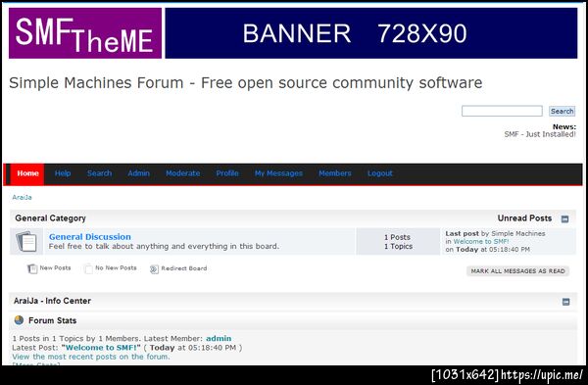View the most recent posts link
The width and height of the screenshot is (588, 385).
91,357
